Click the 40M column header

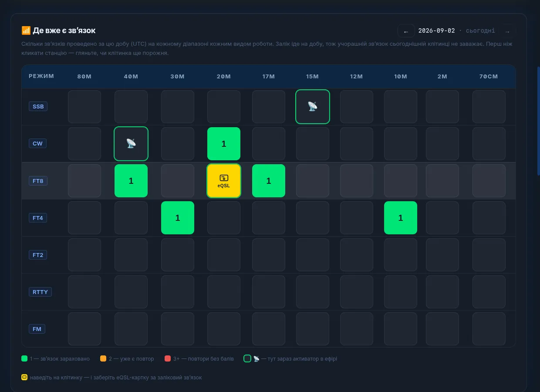click(x=131, y=77)
